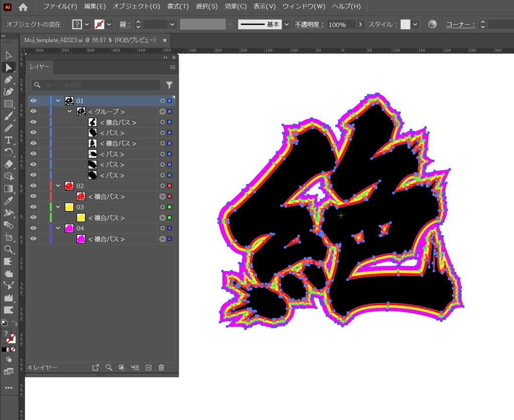Toggle visibility of グループ row
Image resolution: width=514 pixels, height=420 pixels.
[x=34, y=111]
